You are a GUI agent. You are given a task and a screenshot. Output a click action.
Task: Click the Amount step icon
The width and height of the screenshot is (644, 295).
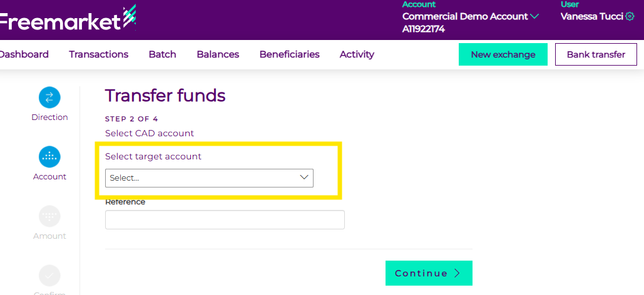49,216
